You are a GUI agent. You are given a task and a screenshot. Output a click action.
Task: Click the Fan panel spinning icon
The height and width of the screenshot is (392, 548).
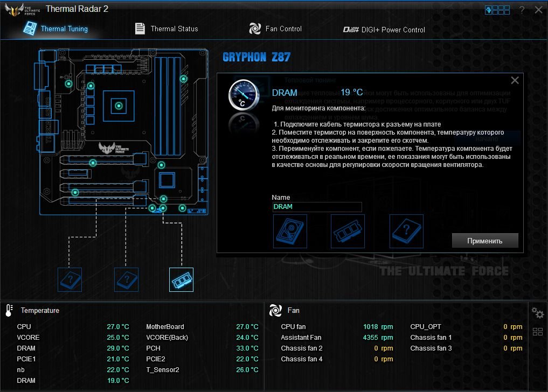click(x=275, y=310)
